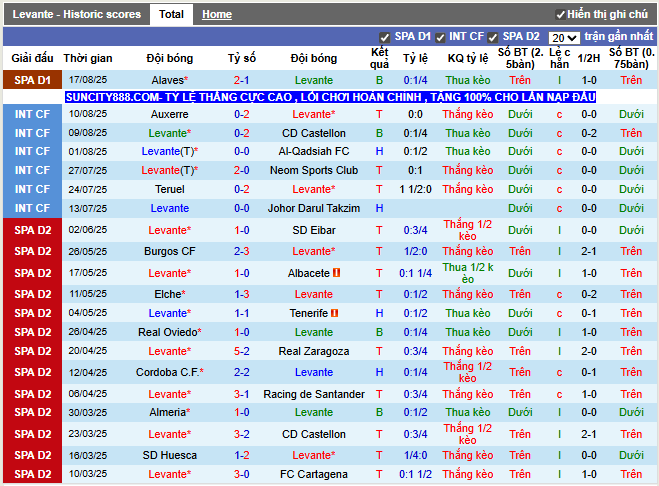Viewport: 659px width, 486px height.
Task: Switch to the Total tab
Action: tap(171, 14)
